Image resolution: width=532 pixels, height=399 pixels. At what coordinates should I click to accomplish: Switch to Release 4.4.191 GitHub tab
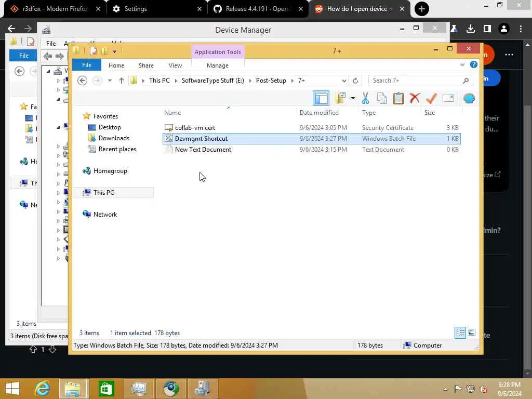pos(258,9)
